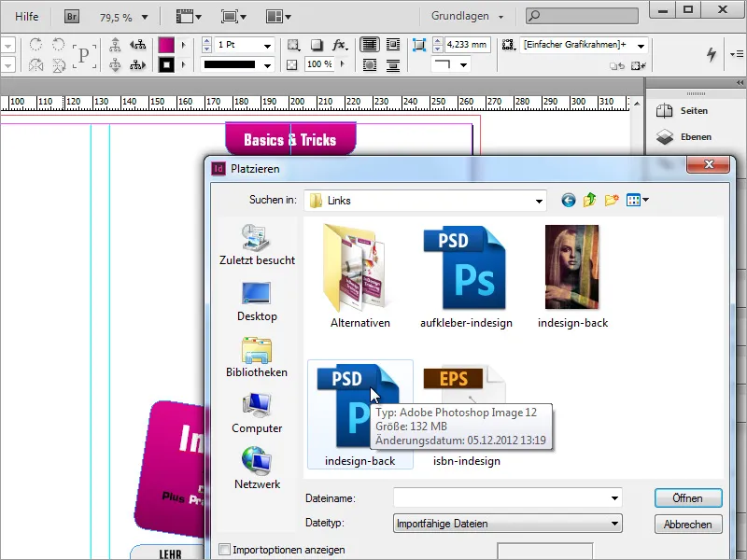Open the 1 Pt stroke weight dropdown
Screen dimensions: 747x560
click(268, 45)
